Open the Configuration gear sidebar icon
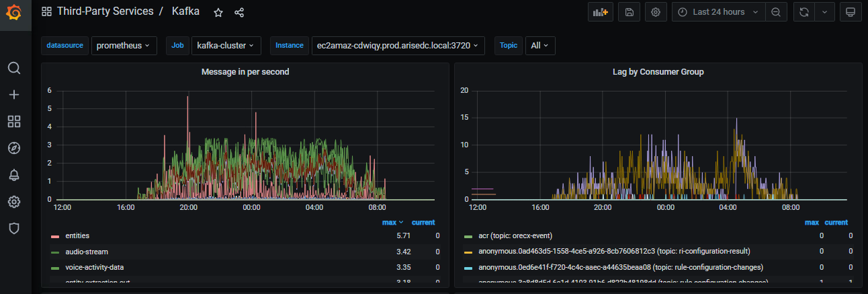This screenshot has height=294, width=868. pos(14,202)
